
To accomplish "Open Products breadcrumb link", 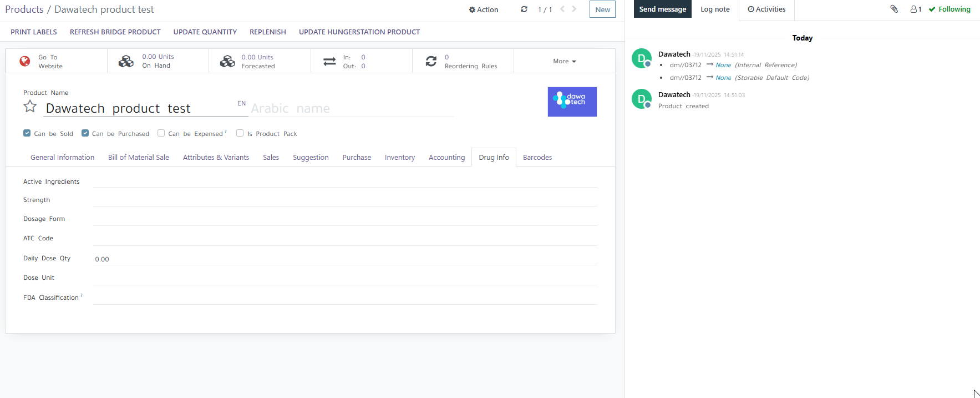I will pos(24,9).
